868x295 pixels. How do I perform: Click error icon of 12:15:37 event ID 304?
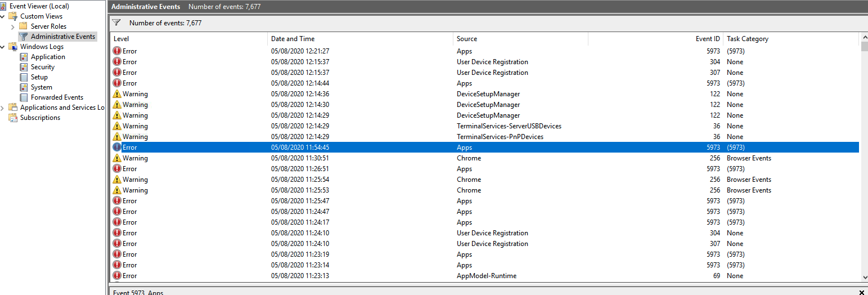117,62
